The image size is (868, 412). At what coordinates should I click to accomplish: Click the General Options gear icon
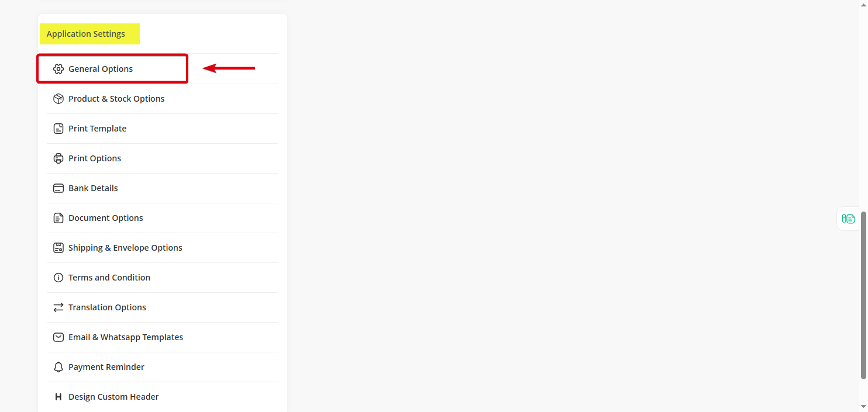58,69
